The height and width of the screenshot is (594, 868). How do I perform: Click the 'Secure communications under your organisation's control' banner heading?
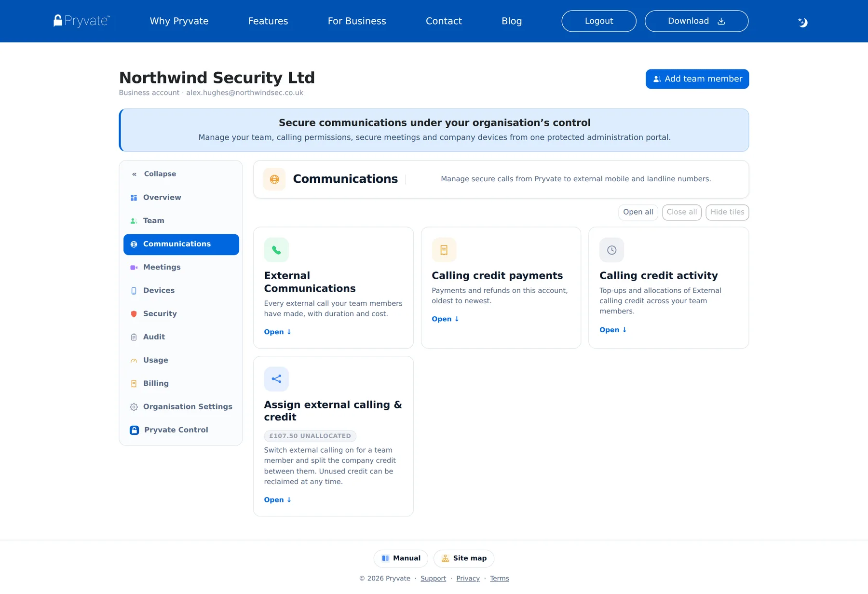click(434, 123)
